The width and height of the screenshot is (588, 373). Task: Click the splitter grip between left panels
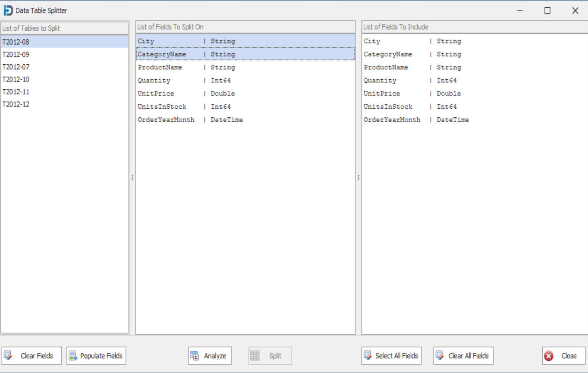(x=132, y=178)
